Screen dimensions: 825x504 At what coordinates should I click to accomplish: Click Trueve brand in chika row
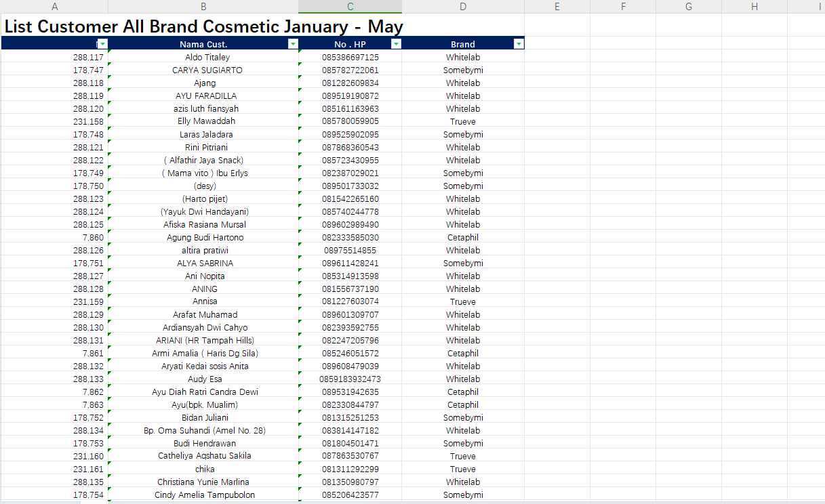pos(463,469)
